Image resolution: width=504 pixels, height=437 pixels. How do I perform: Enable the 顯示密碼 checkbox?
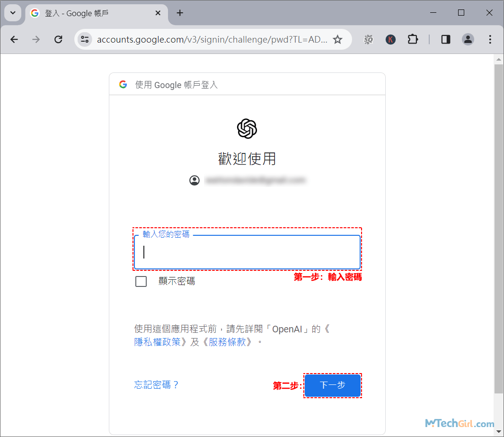141,281
